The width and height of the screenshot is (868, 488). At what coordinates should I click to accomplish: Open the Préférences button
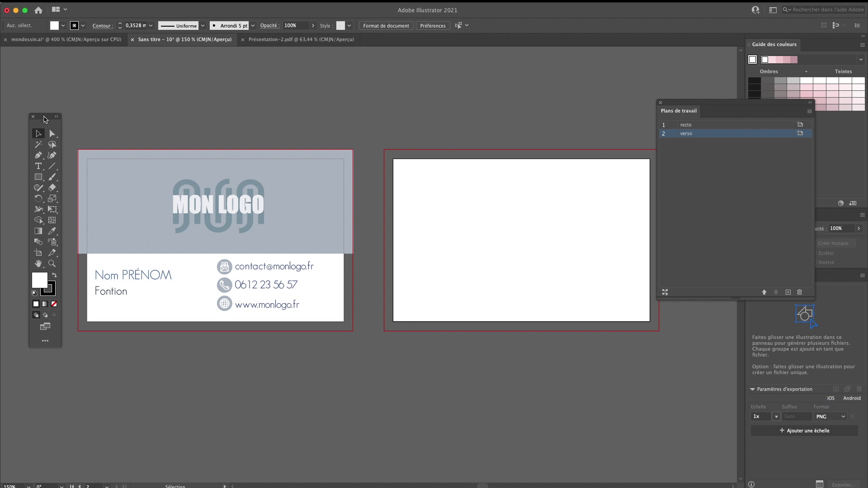coord(433,26)
